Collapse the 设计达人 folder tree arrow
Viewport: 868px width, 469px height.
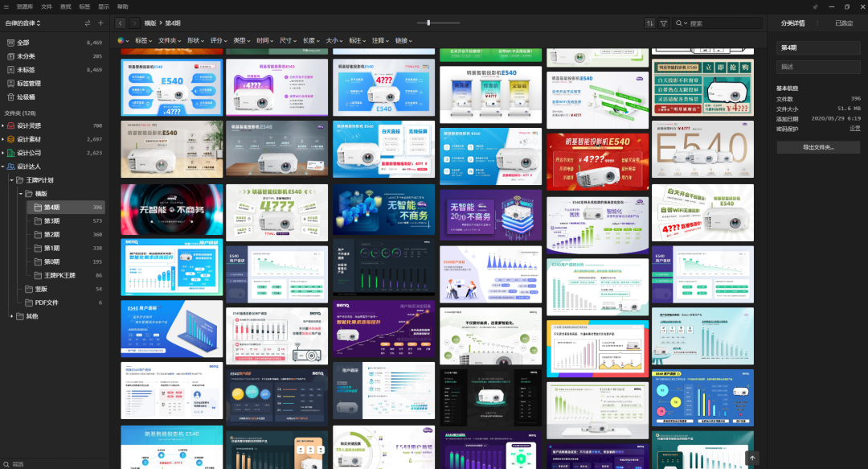(x=2, y=167)
